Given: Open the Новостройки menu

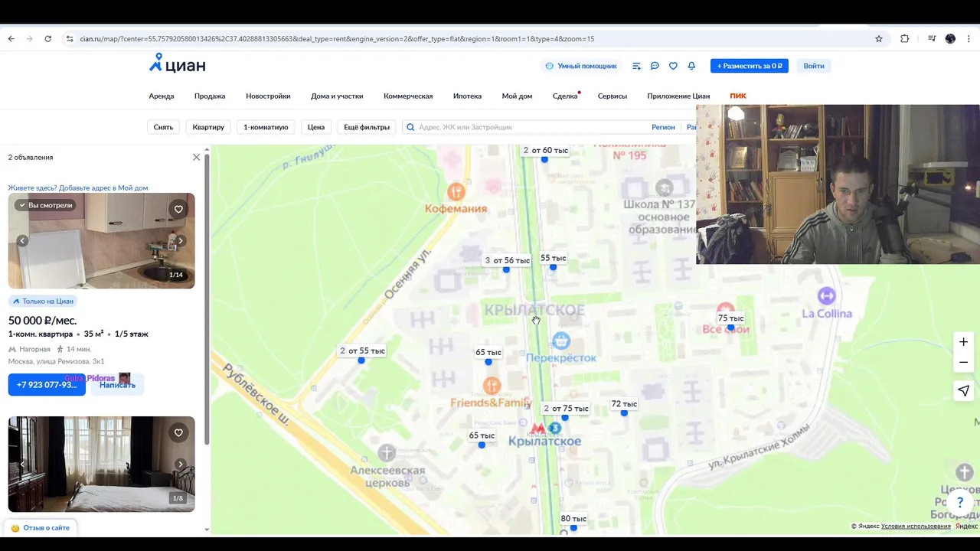Looking at the screenshot, I should (x=268, y=96).
